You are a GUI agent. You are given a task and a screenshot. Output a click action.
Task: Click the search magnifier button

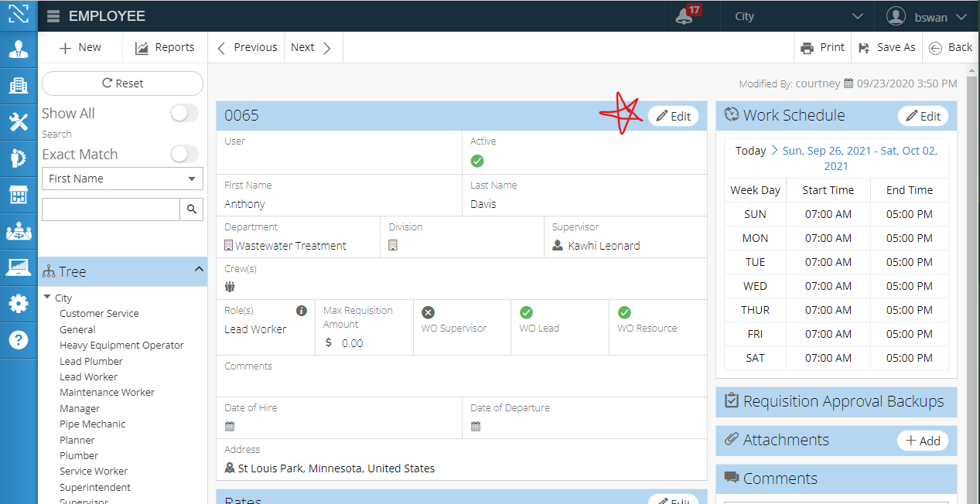192,209
